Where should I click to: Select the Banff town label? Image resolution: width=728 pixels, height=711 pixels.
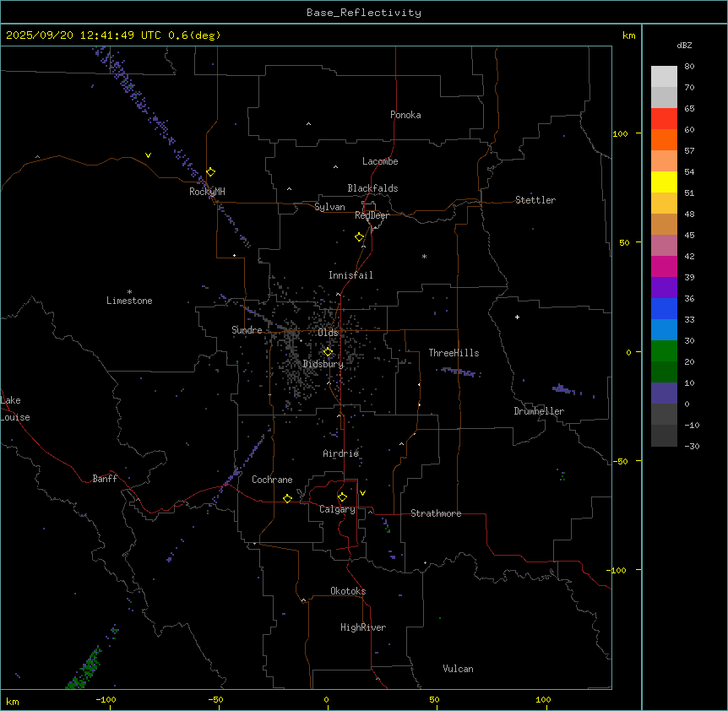tap(105, 479)
